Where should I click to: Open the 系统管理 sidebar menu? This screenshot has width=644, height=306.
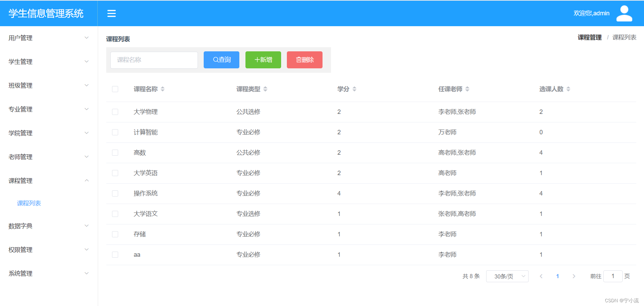tap(49, 273)
